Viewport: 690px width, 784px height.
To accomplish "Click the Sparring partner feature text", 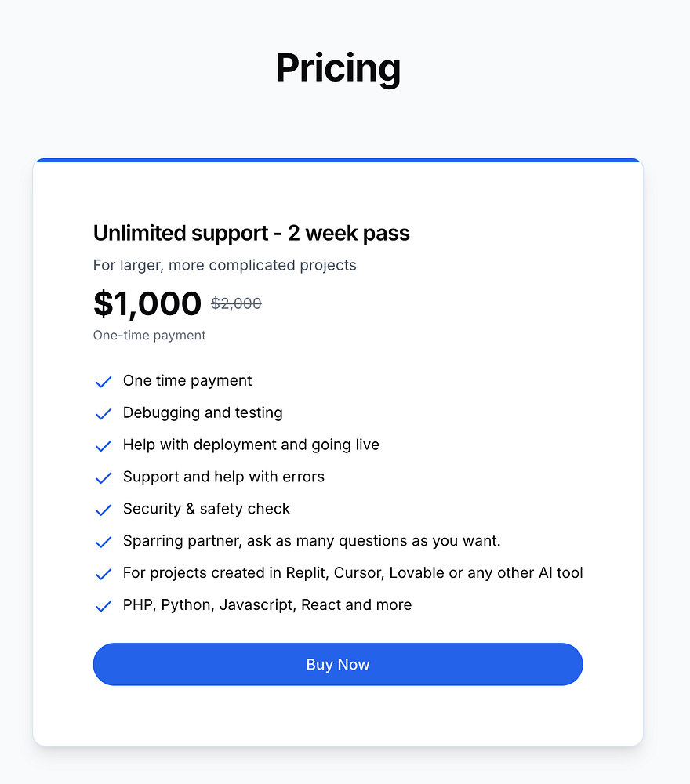I will [x=311, y=541].
